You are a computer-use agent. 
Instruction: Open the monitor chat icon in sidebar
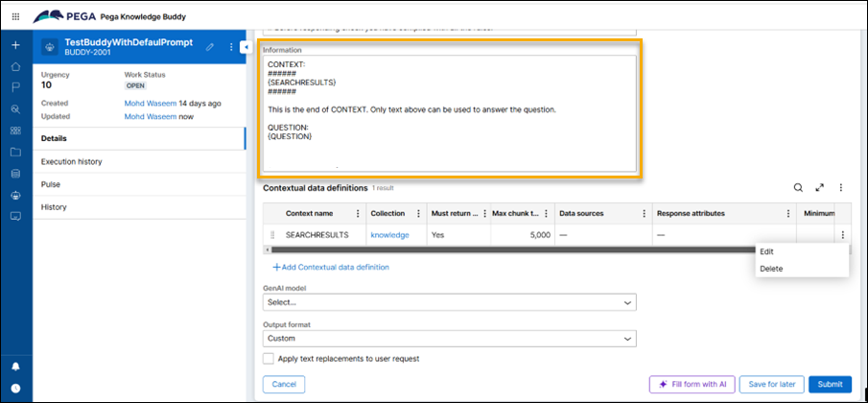(x=15, y=216)
